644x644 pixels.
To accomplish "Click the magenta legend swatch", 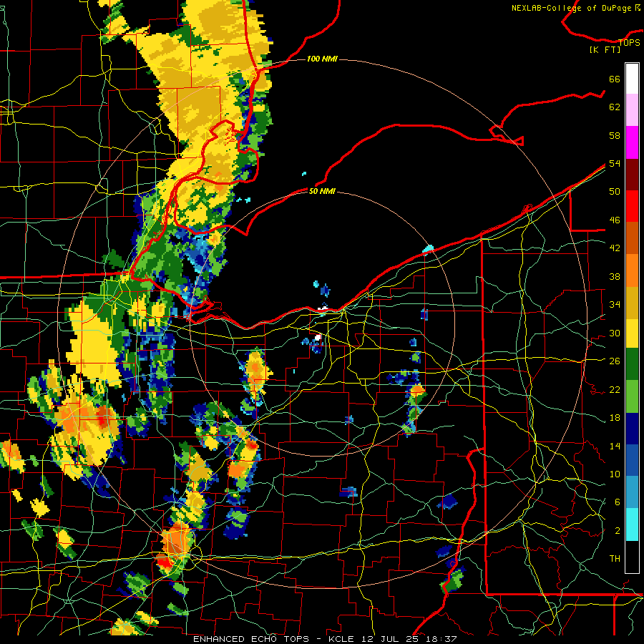I will coord(632,142).
